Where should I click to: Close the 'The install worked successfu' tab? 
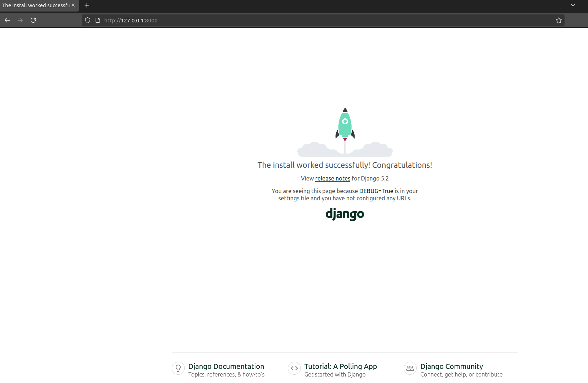(x=73, y=5)
